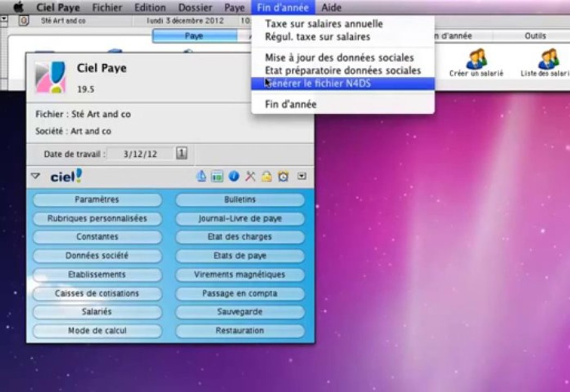Open the dropdown arrow in window corner
The image size is (570, 392).
[4, 18]
